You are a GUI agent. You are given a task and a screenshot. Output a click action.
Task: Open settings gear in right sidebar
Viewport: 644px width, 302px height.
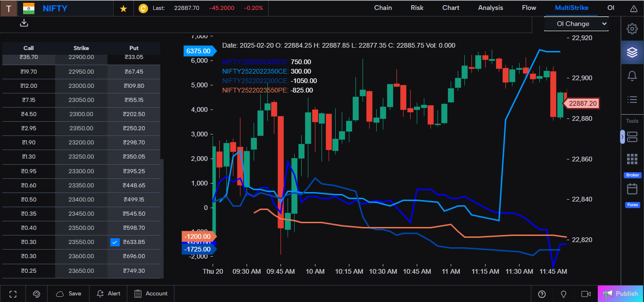click(x=632, y=29)
